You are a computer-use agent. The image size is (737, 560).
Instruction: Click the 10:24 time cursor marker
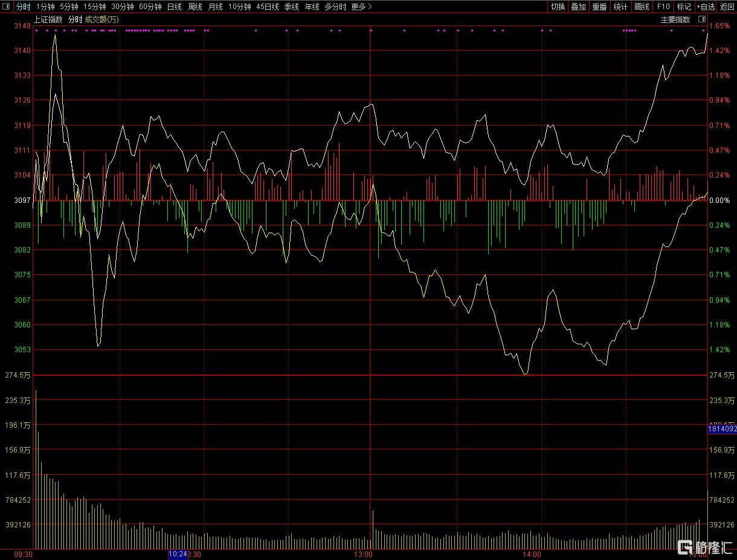tap(178, 554)
